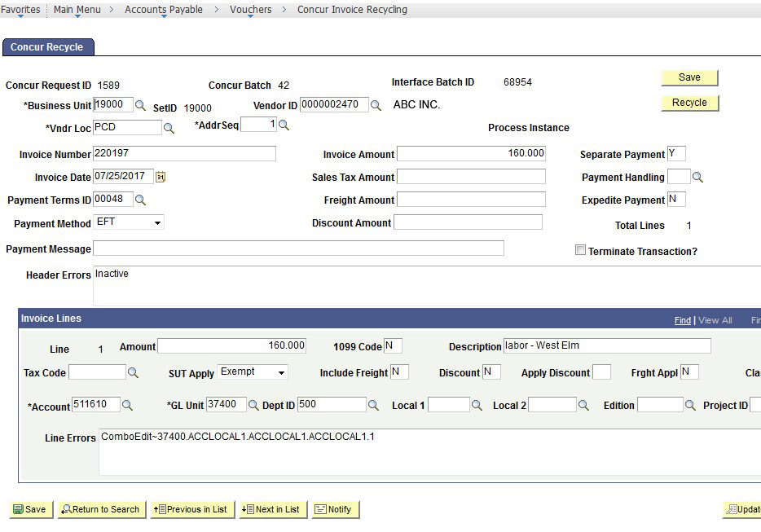Open the Dept ID lookup search
The width and height of the screenshot is (761, 532).
(372, 403)
